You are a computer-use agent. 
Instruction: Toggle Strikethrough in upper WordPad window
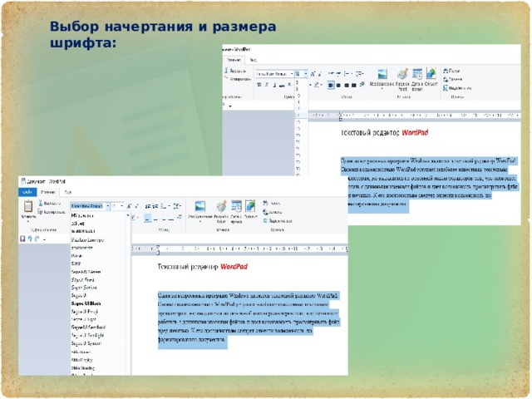coord(282,86)
